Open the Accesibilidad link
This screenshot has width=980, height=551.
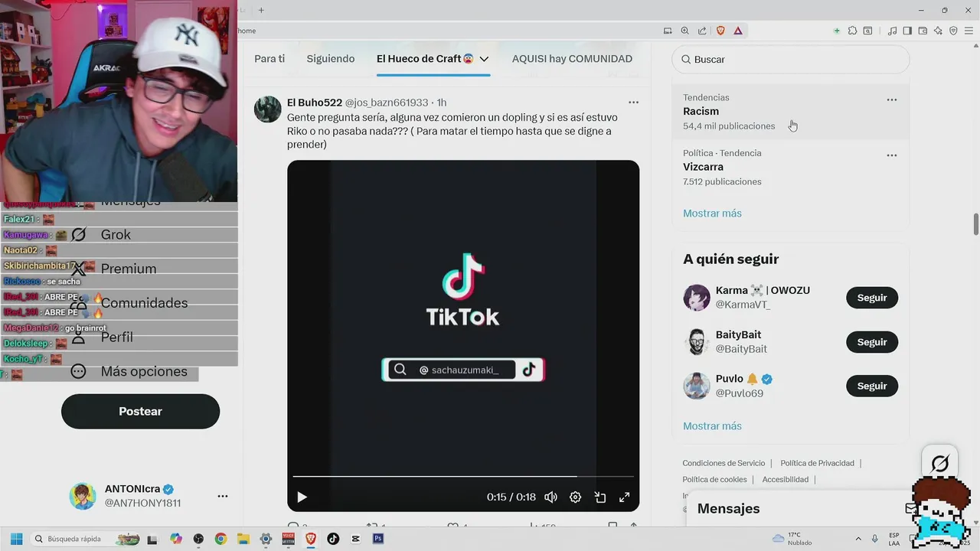tap(785, 480)
